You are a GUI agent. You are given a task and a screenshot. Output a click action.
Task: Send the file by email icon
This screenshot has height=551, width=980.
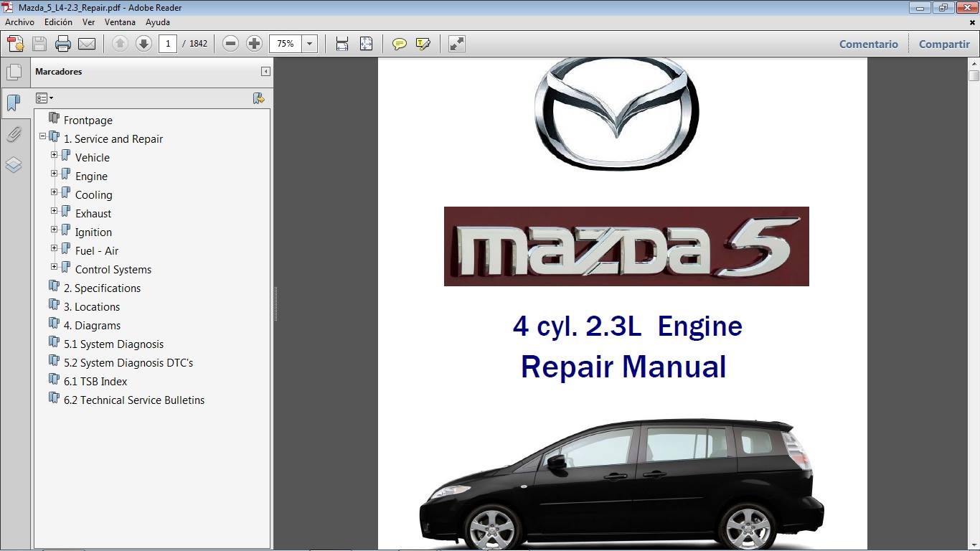pos(87,44)
